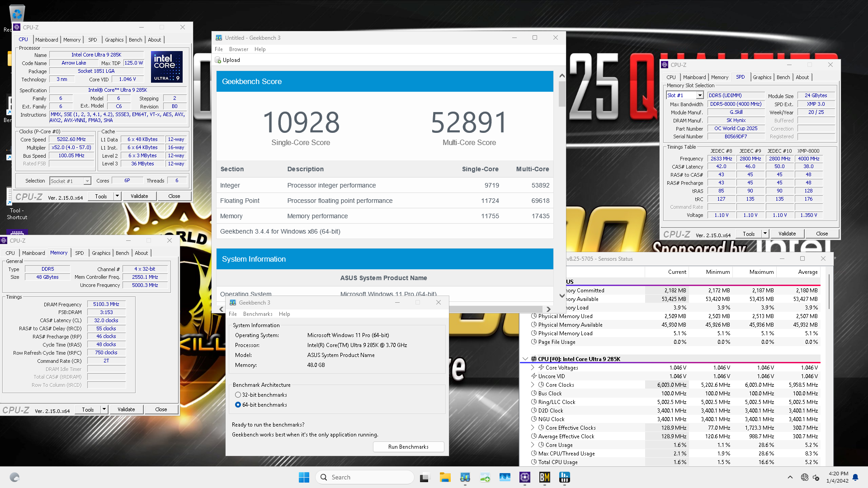The image size is (868, 488).
Task: Open Tools dropdown arrow in the CPU-Z Memory window
Action: click(104, 409)
